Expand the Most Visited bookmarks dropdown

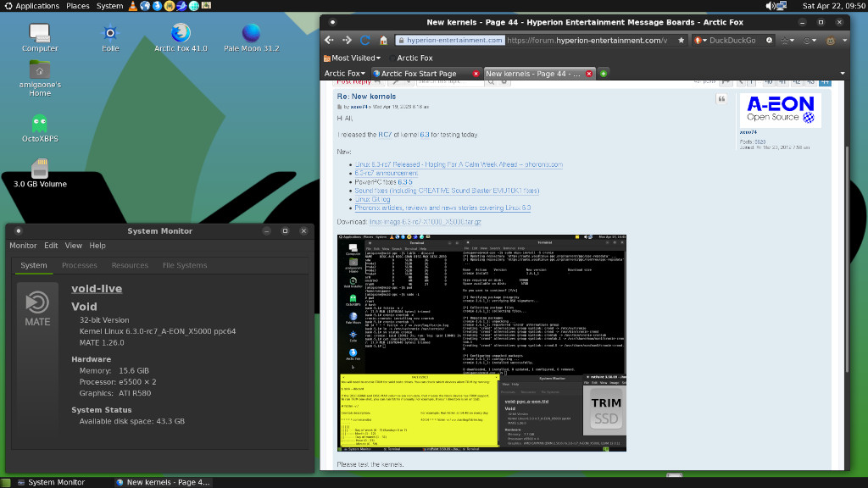[352, 58]
